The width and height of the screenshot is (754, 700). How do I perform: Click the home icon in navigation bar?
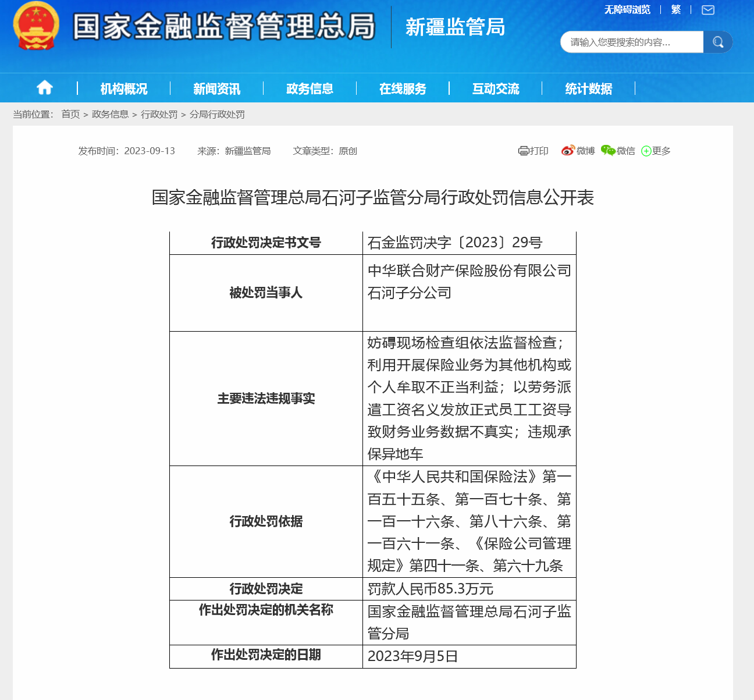pyautogui.click(x=45, y=88)
